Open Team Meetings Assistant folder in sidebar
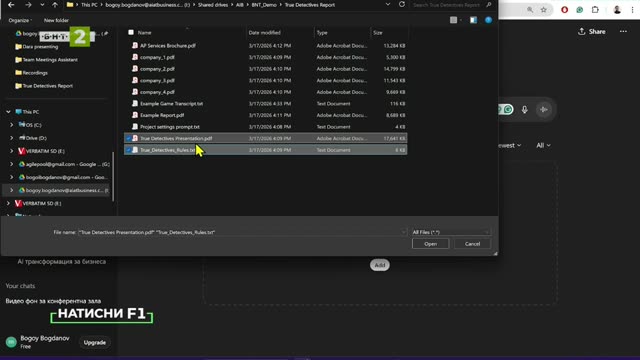This screenshot has width=640, height=360. (46, 60)
